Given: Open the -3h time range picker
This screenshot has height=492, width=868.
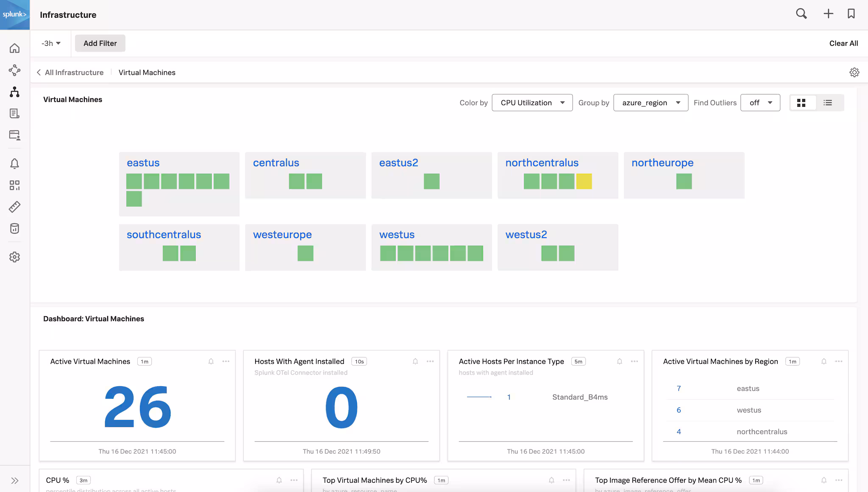Looking at the screenshot, I should (51, 43).
